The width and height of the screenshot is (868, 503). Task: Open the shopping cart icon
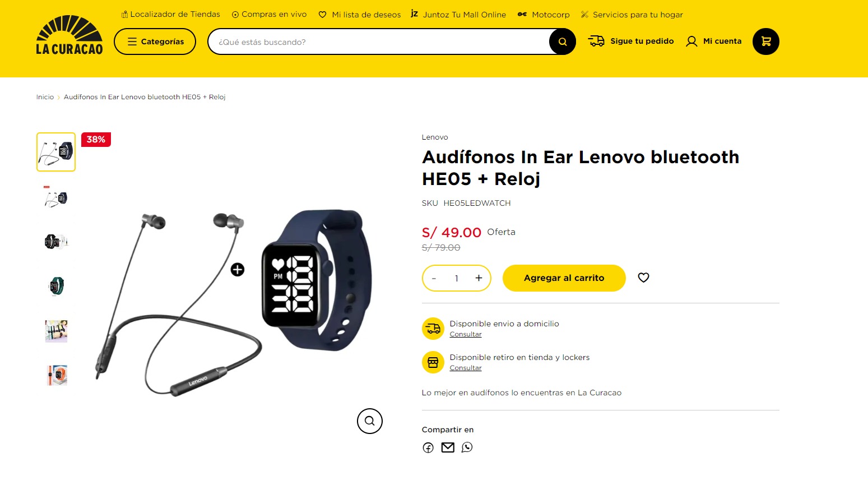point(765,41)
